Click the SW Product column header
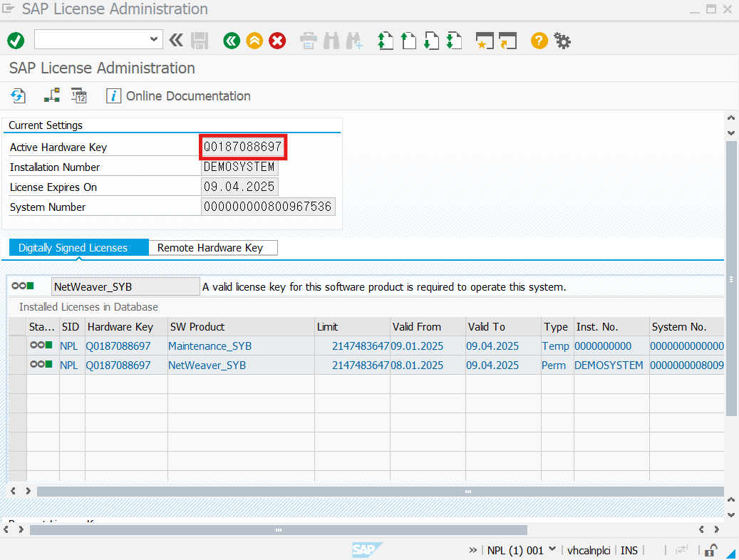This screenshot has width=739, height=560. click(241, 326)
